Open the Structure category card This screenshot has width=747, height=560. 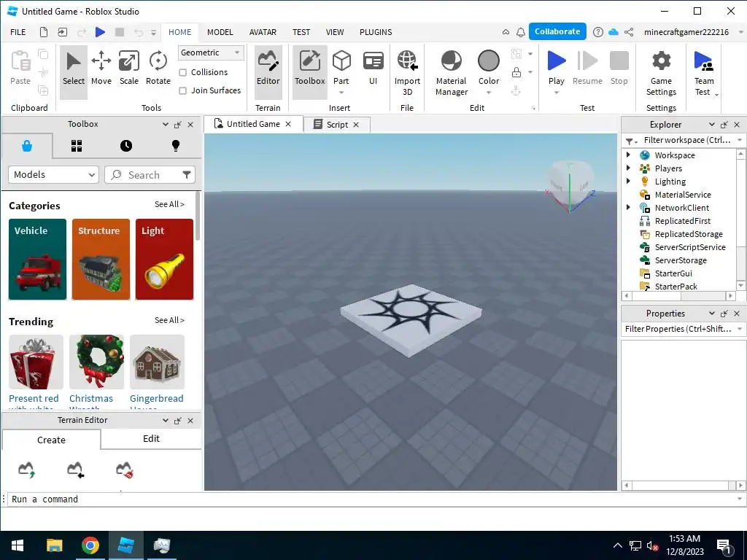pyautogui.click(x=101, y=260)
